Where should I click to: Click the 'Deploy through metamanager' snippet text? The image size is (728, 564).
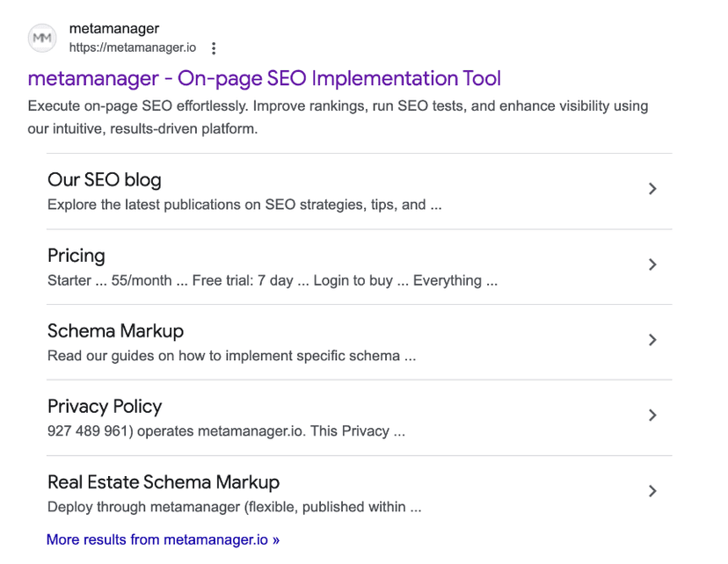[x=234, y=508]
